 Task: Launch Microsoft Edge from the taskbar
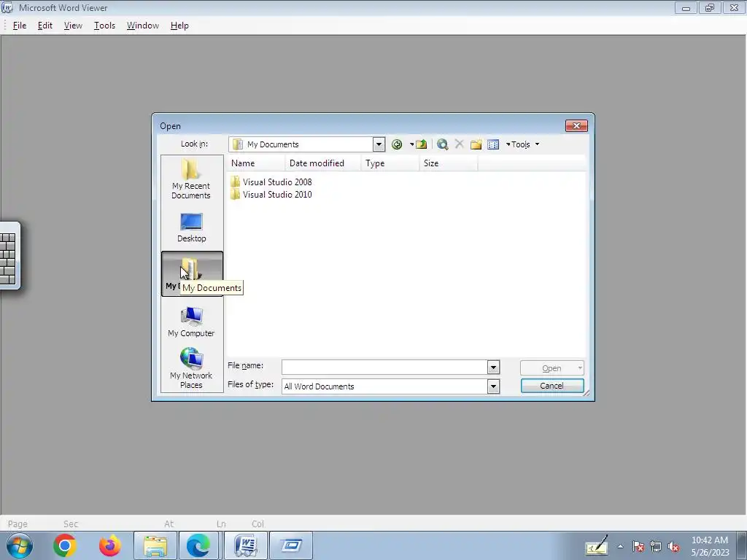point(198,545)
